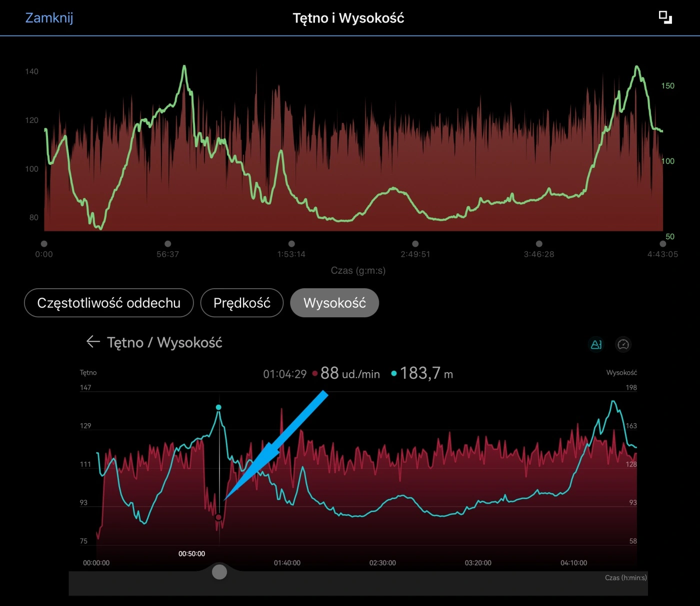Jump to the 2:49:51 time marker dot
The image size is (700, 606).
415,244
